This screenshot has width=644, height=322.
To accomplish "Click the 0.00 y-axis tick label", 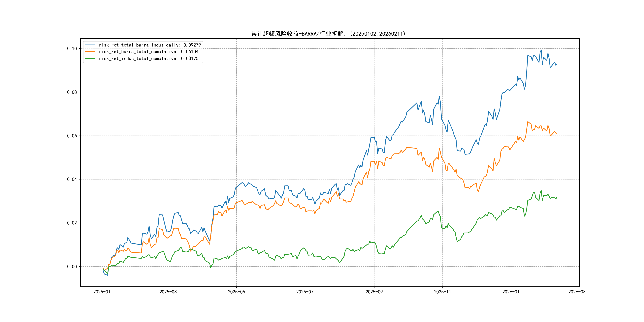I will [x=72, y=267].
